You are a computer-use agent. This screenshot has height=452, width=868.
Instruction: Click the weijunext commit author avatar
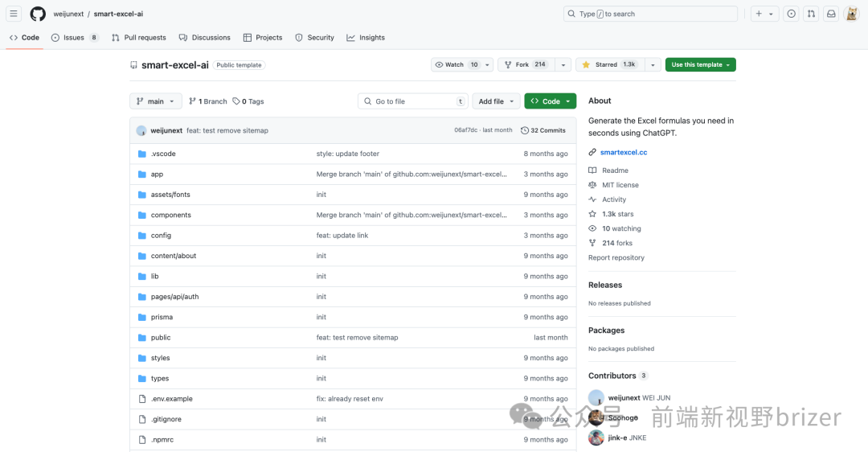click(141, 131)
